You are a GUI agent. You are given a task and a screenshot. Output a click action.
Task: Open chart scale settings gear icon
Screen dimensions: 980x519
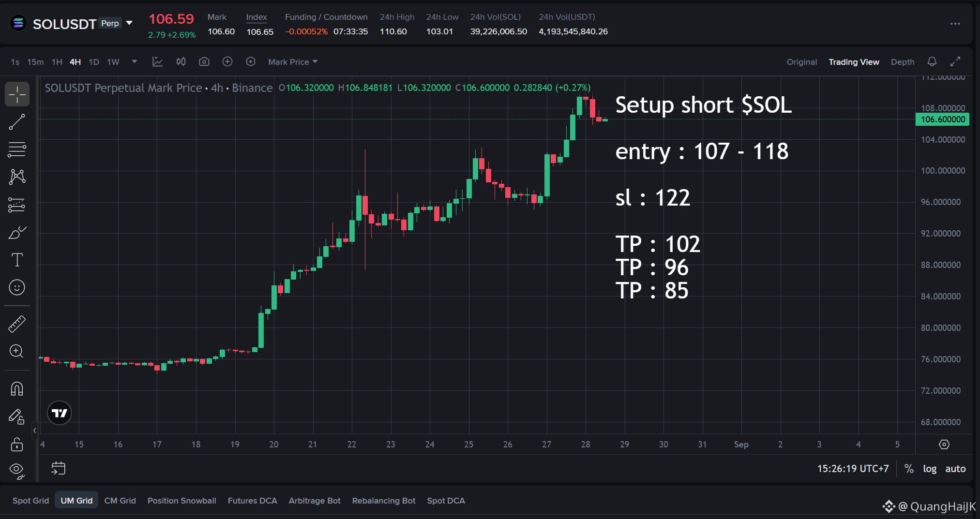pos(944,445)
